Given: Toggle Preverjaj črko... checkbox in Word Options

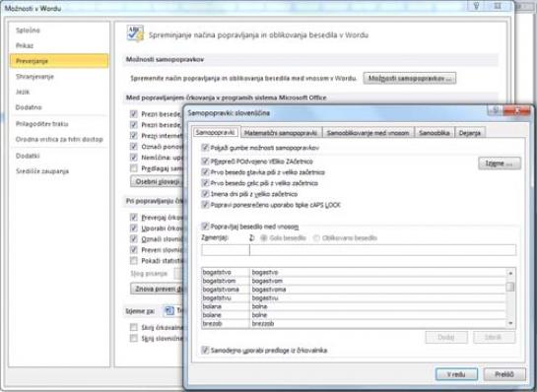Looking at the screenshot, I should click(x=134, y=217).
